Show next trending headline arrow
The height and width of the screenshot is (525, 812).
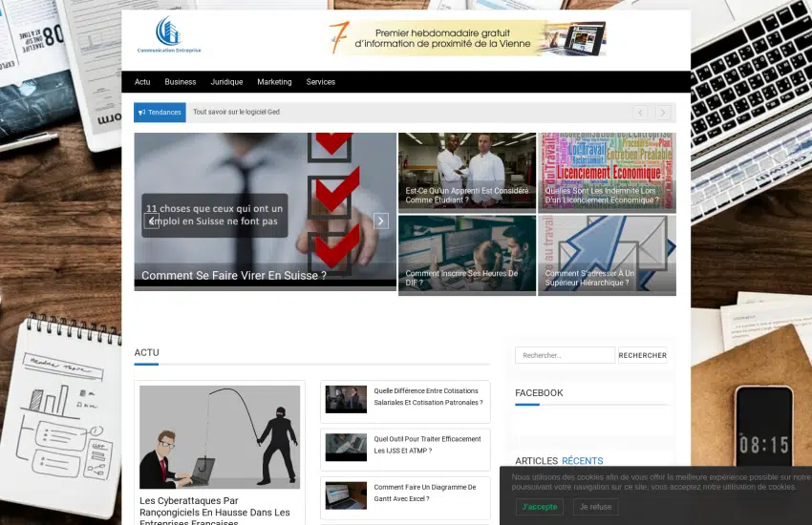pyautogui.click(x=663, y=113)
